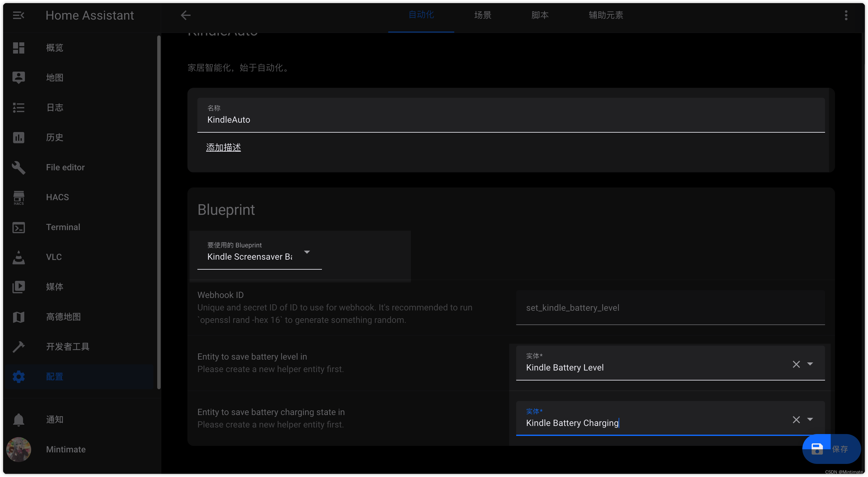The image size is (868, 477).
Task: Switch to the 脚本 tab
Action: (540, 15)
